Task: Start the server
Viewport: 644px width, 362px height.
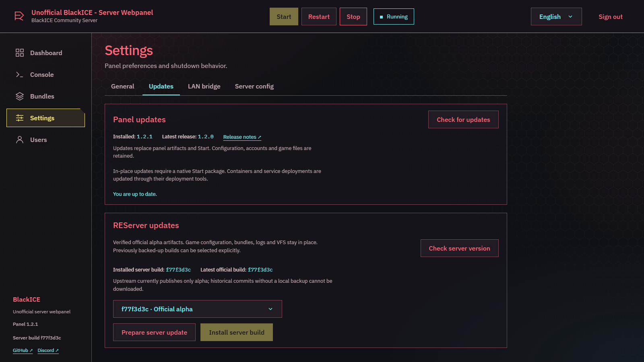Action: click(x=284, y=16)
